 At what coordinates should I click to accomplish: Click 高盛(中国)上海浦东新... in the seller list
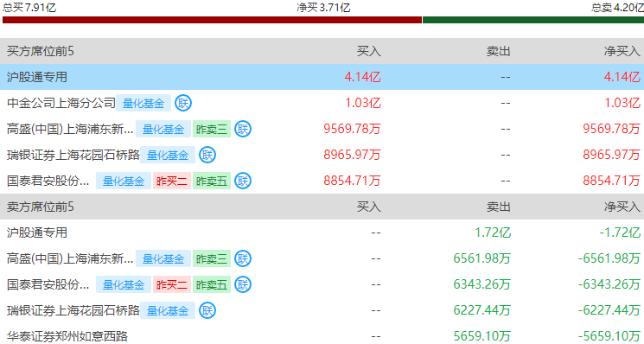click(x=70, y=258)
